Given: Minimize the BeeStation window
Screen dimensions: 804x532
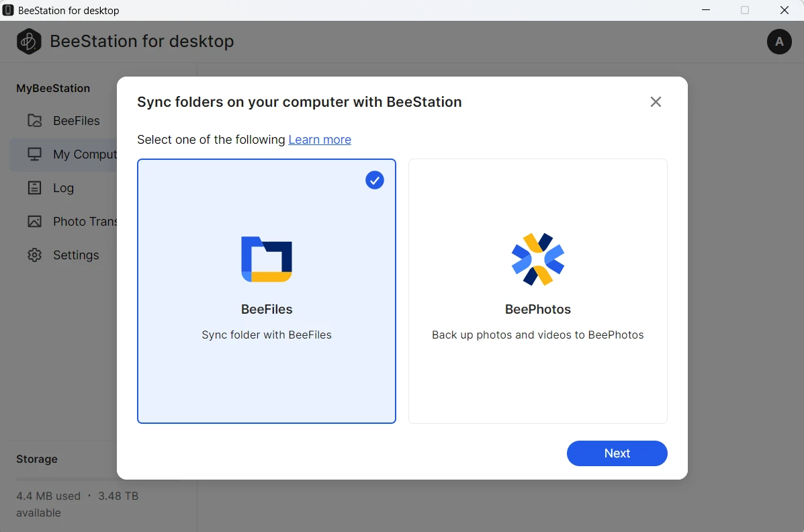Looking at the screenshot, I should pyautogui.click(x=706, y=10).
